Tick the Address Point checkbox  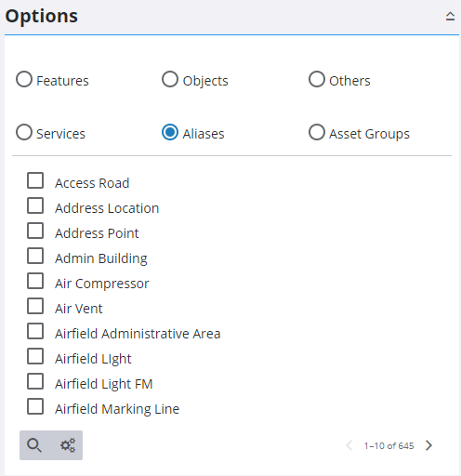[x=35, y=231]
